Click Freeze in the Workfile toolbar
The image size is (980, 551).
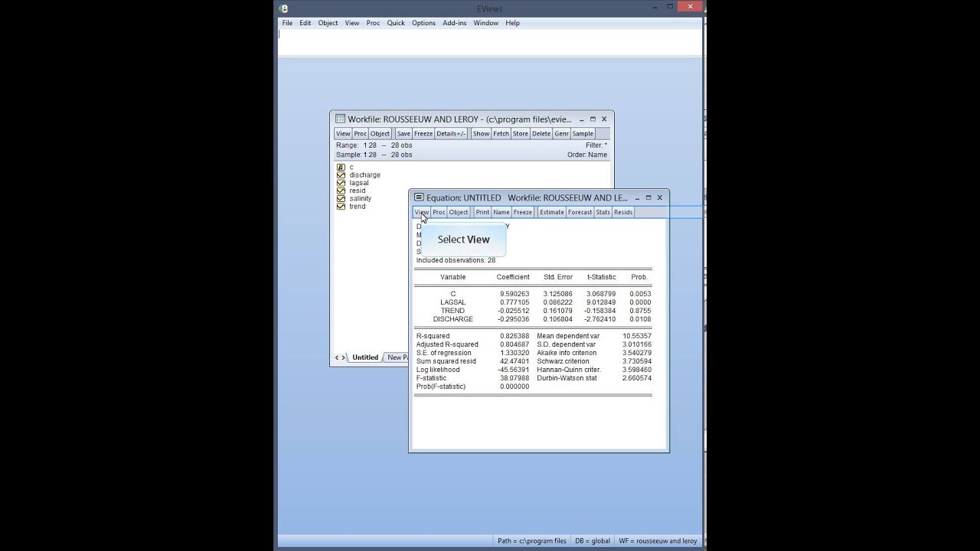coord(423,134)
